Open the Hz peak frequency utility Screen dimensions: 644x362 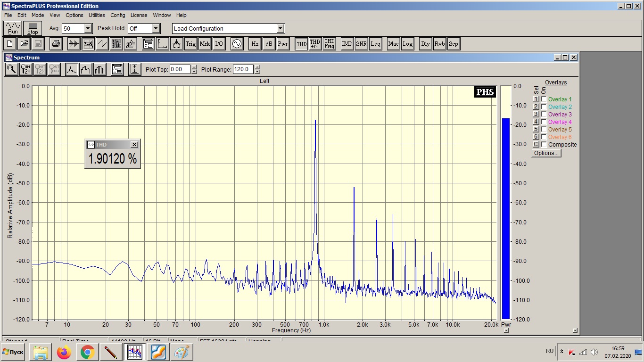(x=255, y=44)
